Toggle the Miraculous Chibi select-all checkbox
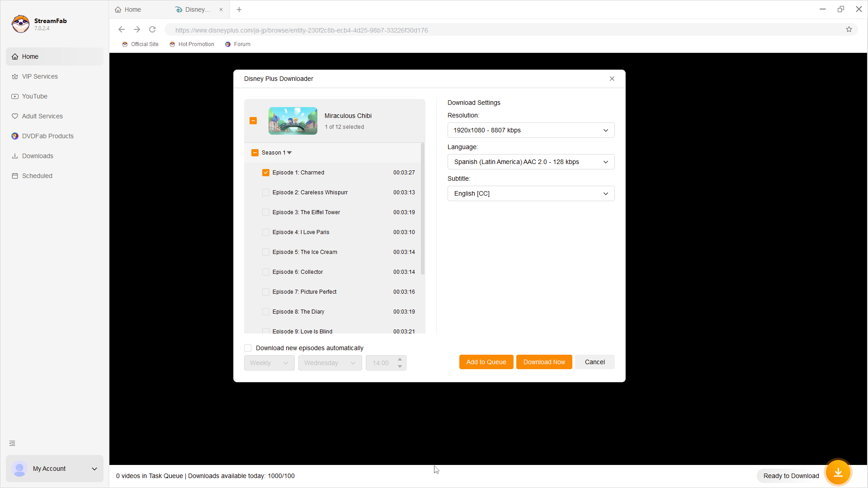 coord(253,121)
